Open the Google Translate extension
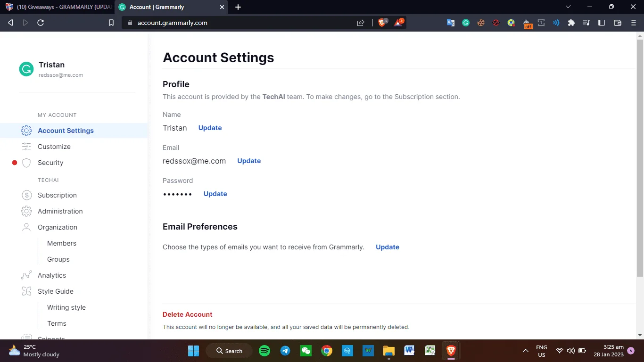 pyautogui.click(x=451, y=23)
